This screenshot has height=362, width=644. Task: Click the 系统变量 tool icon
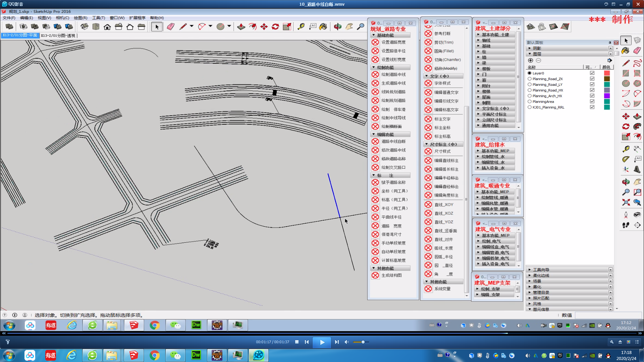point(428,289)
